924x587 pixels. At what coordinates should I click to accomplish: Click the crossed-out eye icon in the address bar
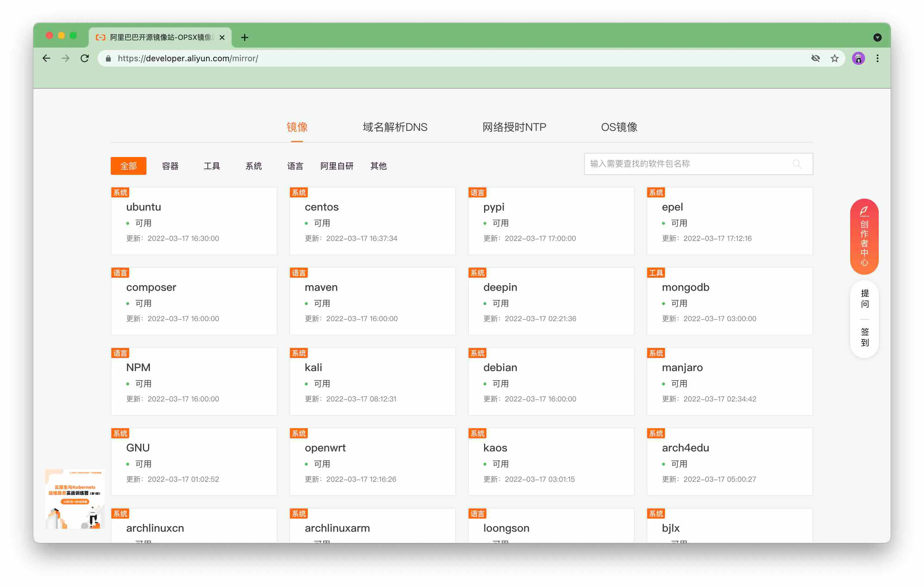(815, 58)
